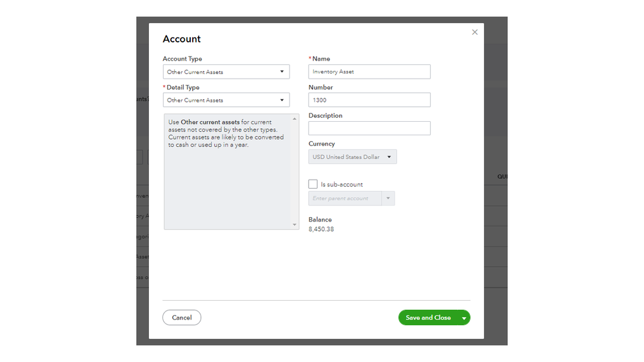644x362 pixels.
Task: Open the Account Type dropdown
Action: [226, 71]
